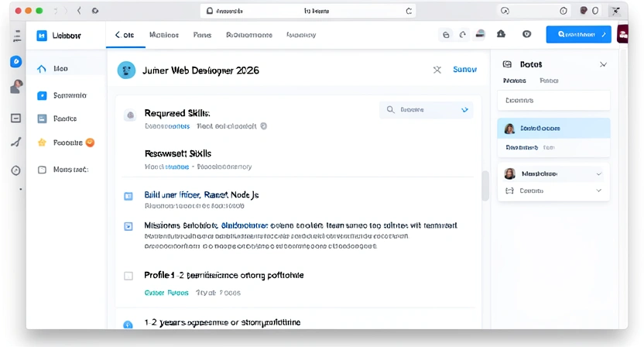The height and width of the screenshot is (347, 644).
Task: Focus the text field in the right panel
Action: (x=553, y=101)
